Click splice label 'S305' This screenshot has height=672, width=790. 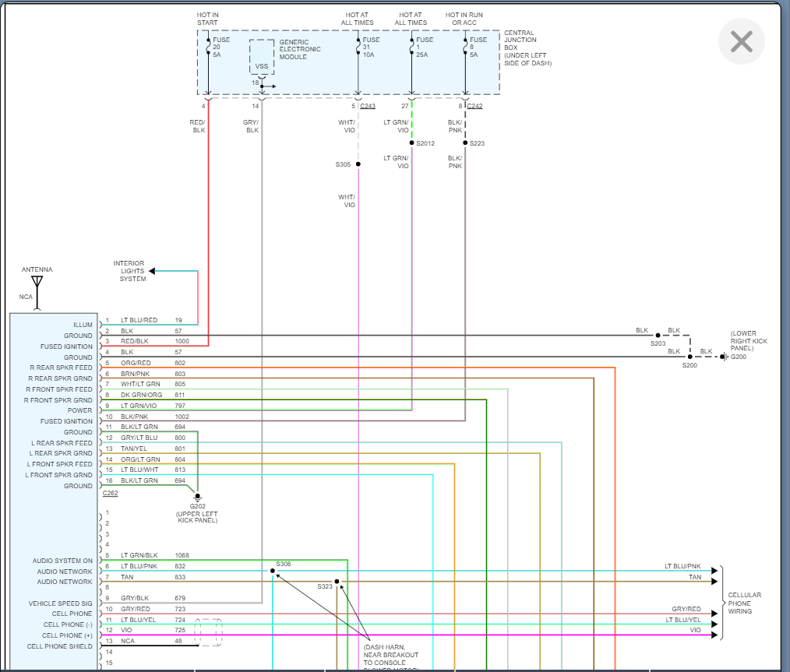coord(343,164)
